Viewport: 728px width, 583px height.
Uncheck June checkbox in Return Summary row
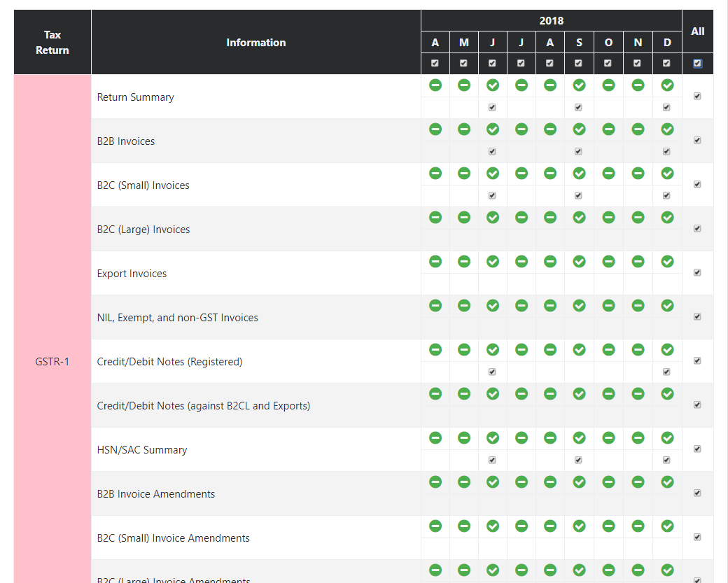point(492,108)
